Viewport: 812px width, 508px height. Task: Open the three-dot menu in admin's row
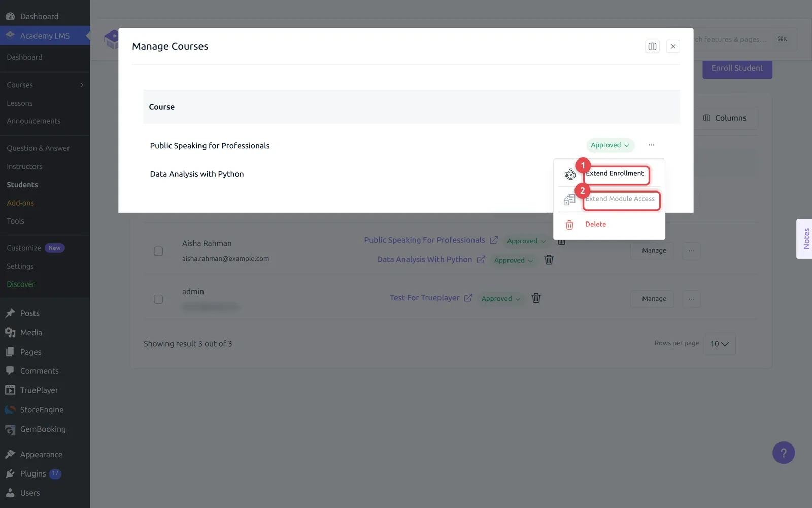coord(691,299)
